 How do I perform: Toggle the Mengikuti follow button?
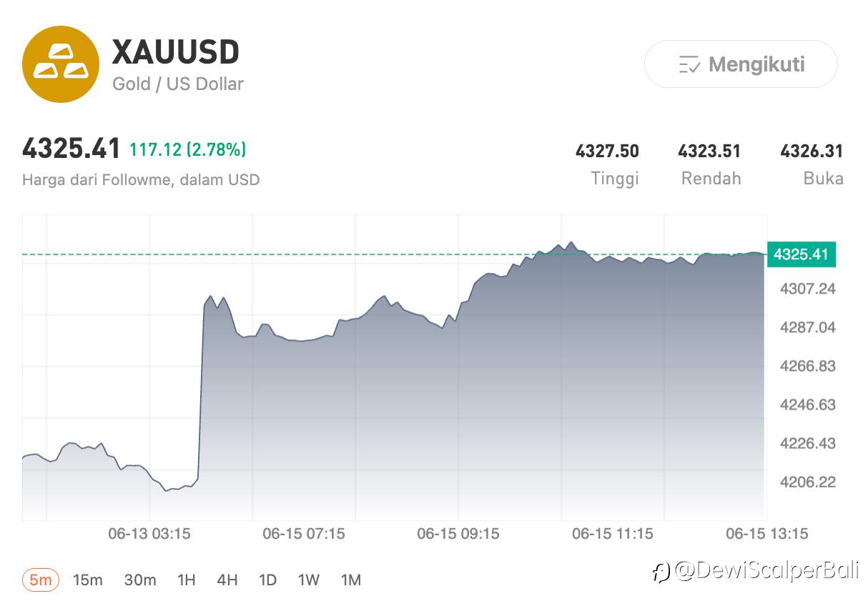click(x=741, y=64)
